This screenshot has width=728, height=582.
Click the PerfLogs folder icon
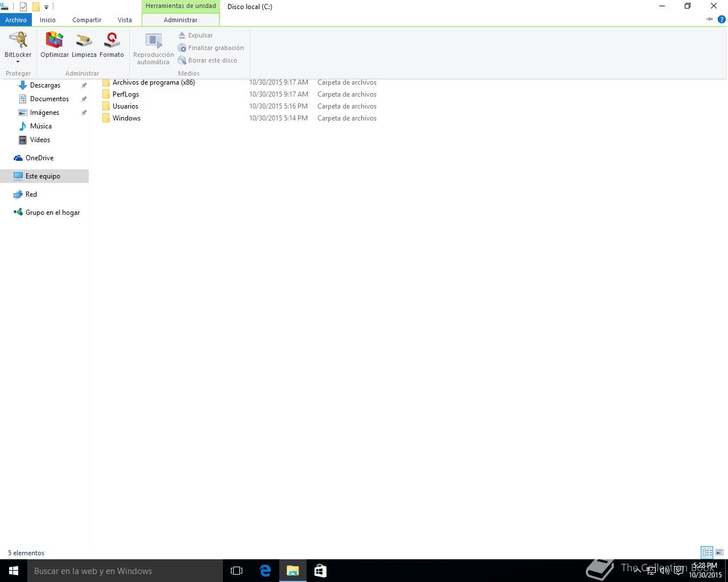click(106, 94)
